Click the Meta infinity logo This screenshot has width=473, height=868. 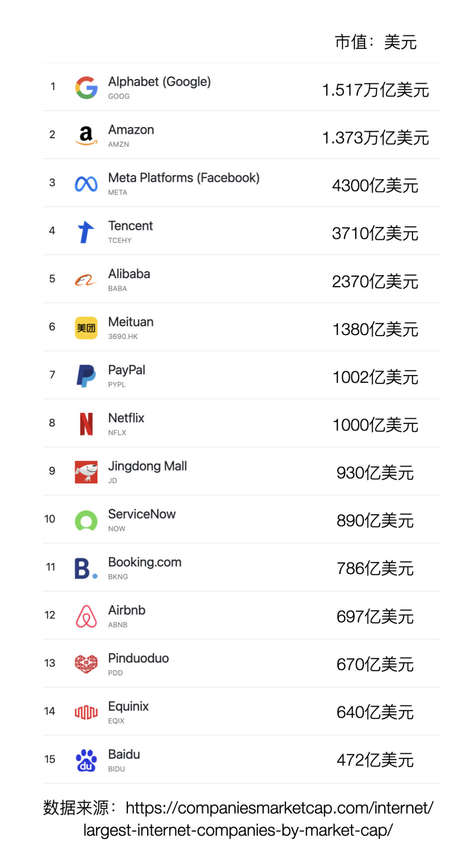[x=86, y=184]
